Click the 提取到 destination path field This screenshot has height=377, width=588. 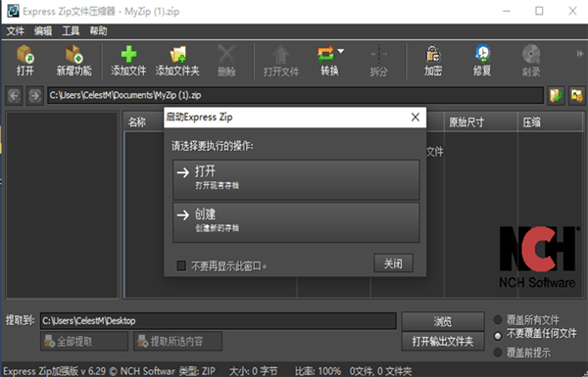point(219,321)
